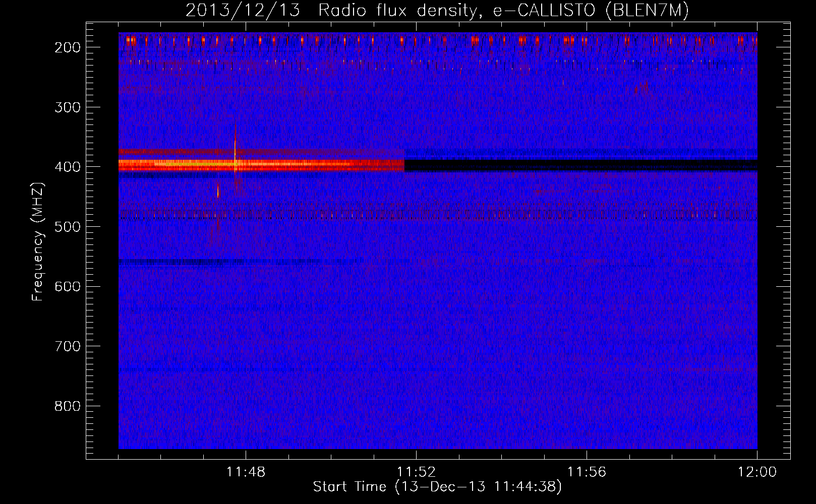Click the 700 frequency tick label
Screen dimensions: 816x504
tap(67, 346)
